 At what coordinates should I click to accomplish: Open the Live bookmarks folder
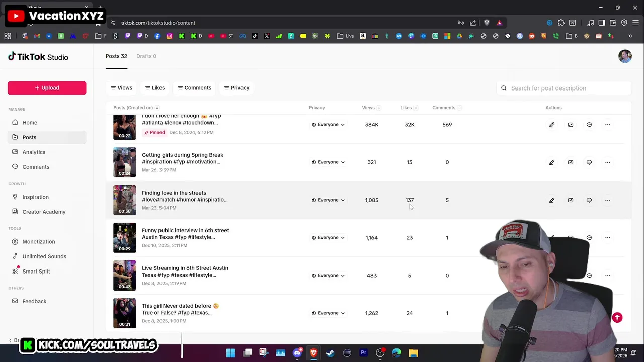click(x=345, y=36)
